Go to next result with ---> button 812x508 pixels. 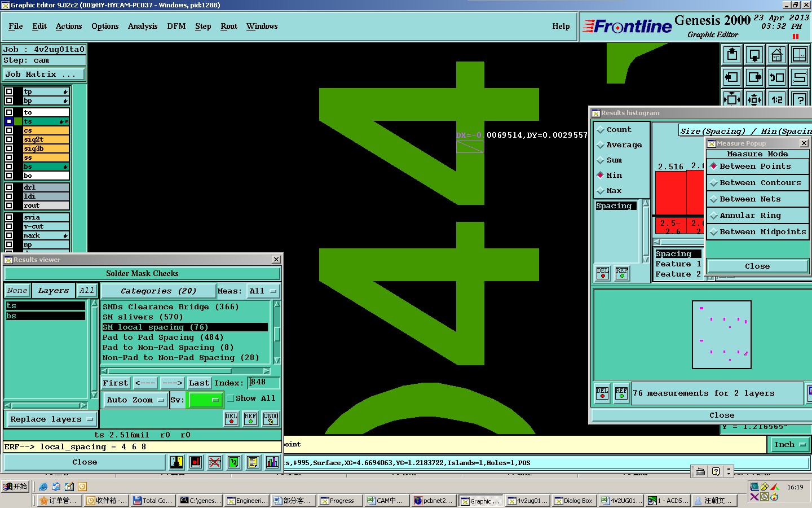pyautogui.click(x=172, y=383)
